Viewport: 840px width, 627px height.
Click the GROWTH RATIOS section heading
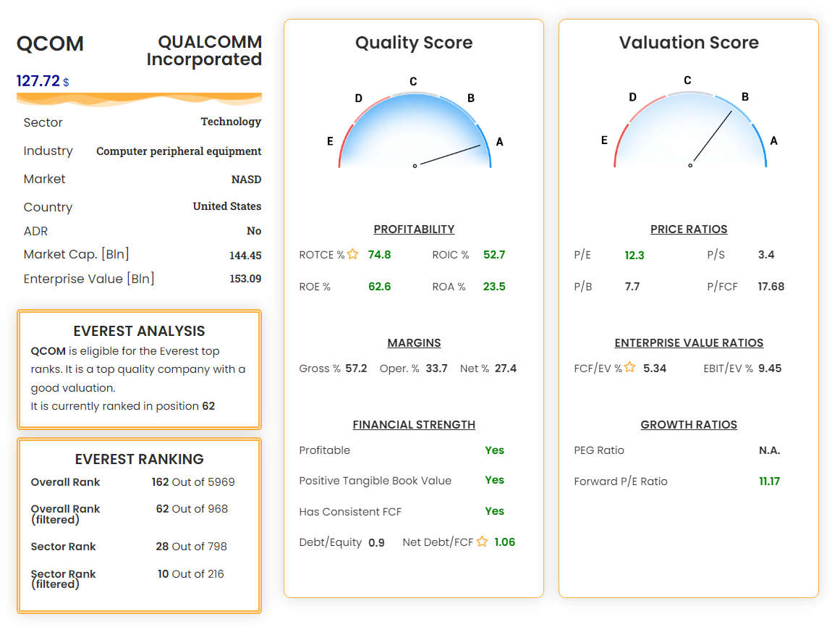tap(689, 425)
